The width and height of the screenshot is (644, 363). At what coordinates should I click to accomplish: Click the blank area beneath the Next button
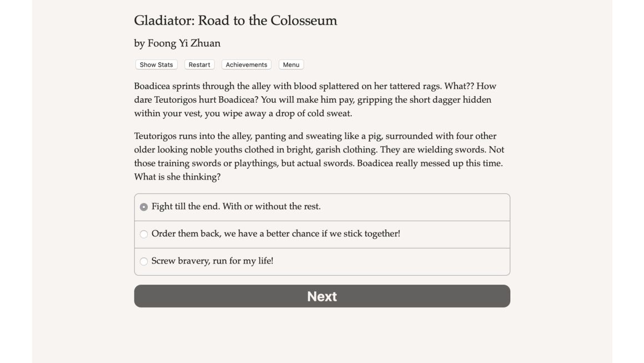pos(322,335)
